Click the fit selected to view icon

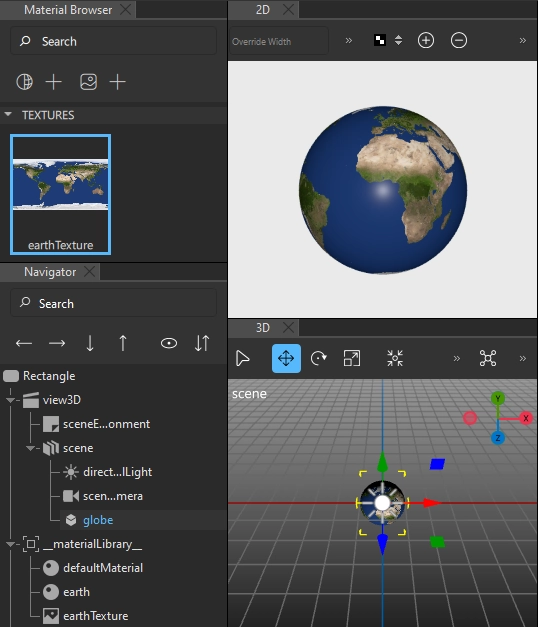[395, 358]
